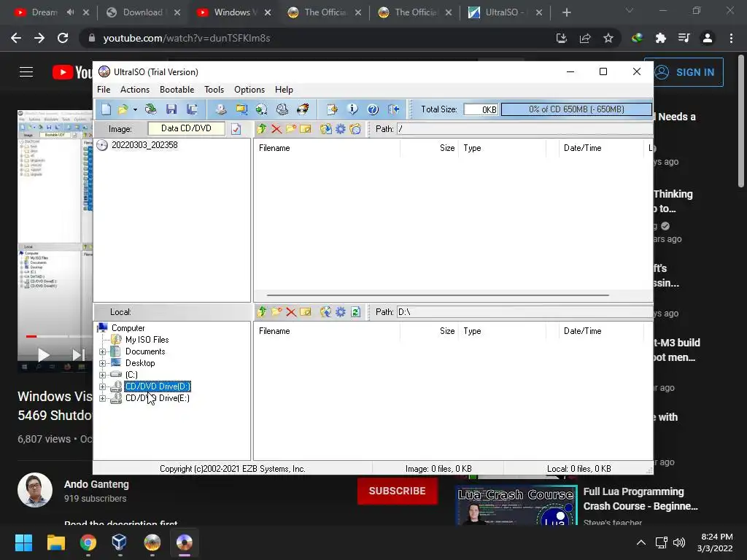Select the My ISO Files tree item
Screen dimensions: 747x560
point(147,340)
